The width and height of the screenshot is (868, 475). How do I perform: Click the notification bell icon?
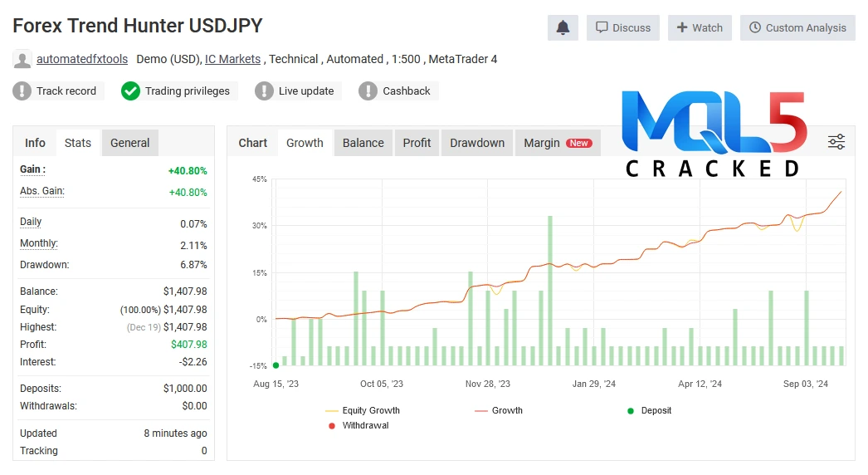(x=563, y=27)
